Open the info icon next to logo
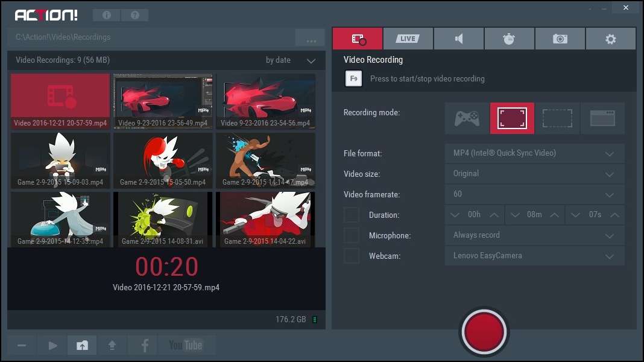 click(x=106, y=15)
